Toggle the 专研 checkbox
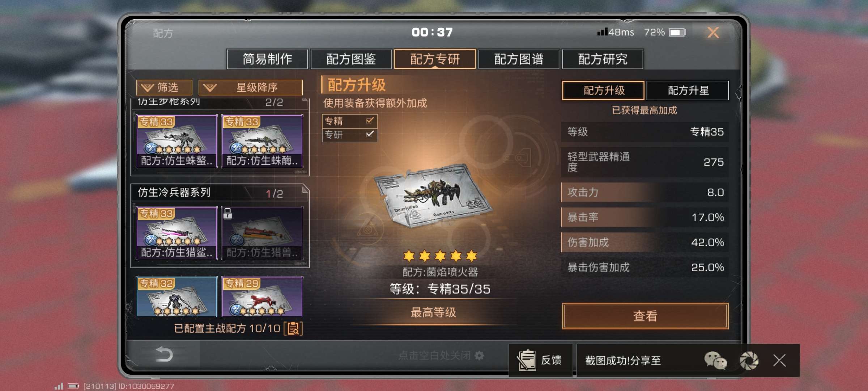Screen dimensions: 868x391 (370, 134)
